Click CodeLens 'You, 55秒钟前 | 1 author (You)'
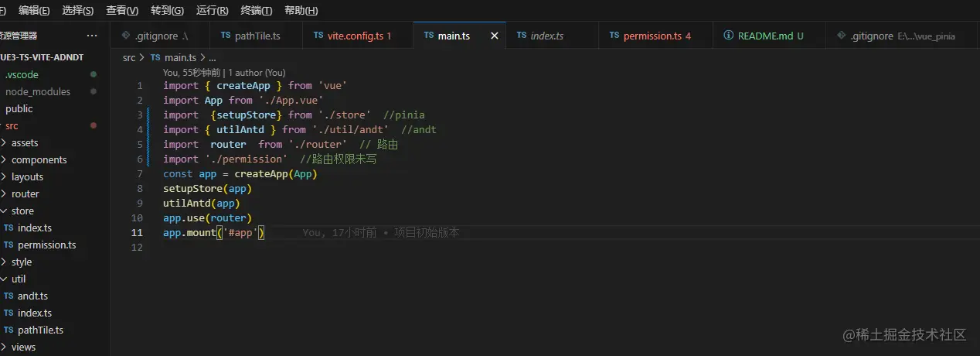Screen dimensions: 980x356 point(224,72)
